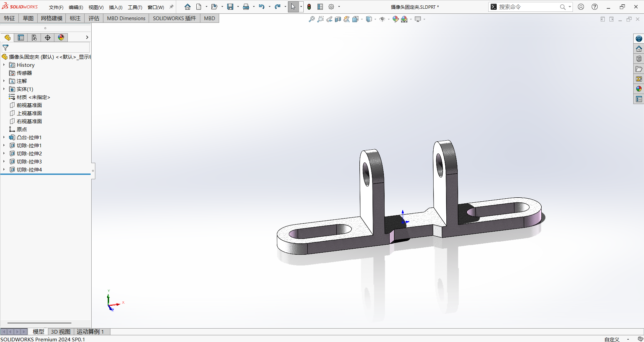Expand the 切除-拉伸1 feature

point(4,145)
